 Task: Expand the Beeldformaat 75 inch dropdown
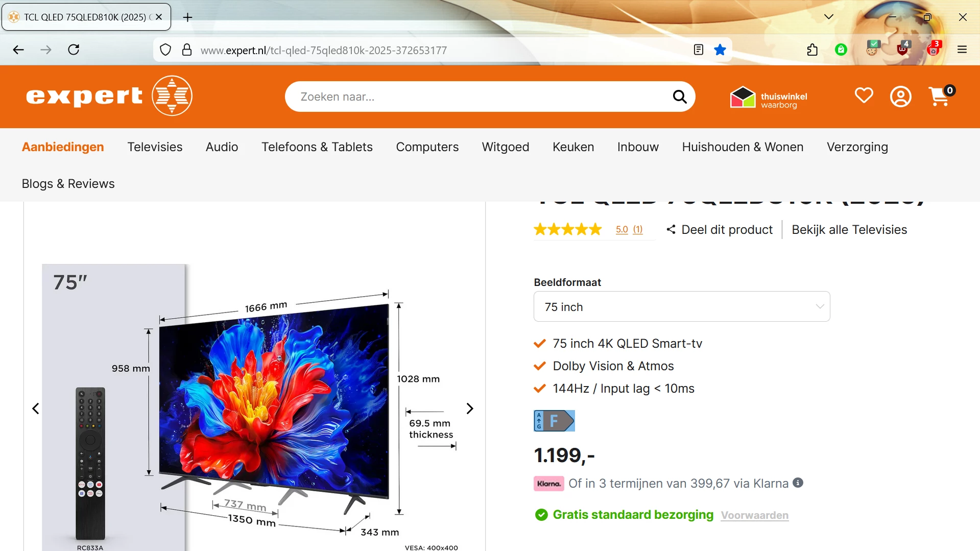pos(682,306)
